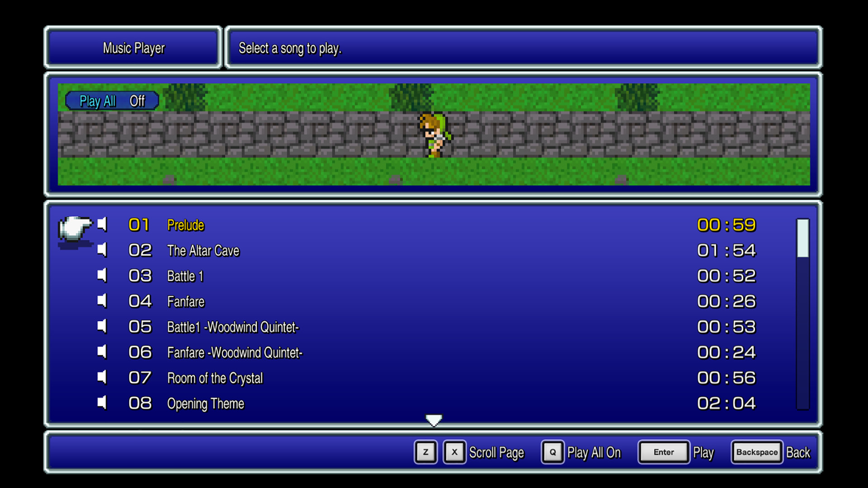Click the track number 05
868x488 pixels.
(140, 327)
